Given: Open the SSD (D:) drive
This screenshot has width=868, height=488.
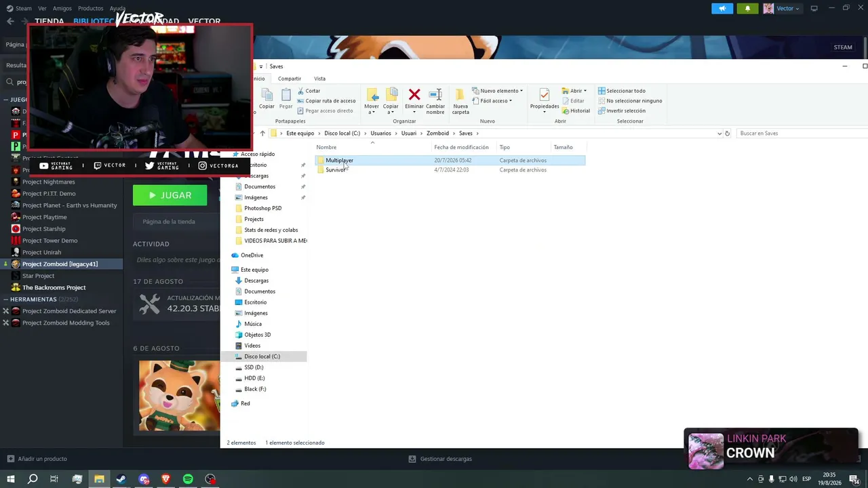Looking at the screenshot, I should pos(254,367).
